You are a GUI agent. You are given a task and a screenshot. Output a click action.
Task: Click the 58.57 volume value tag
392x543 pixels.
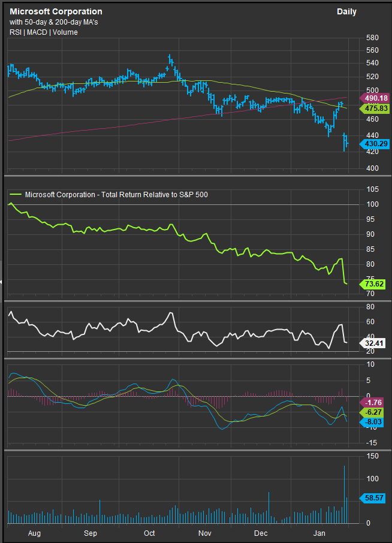(375, 497)
